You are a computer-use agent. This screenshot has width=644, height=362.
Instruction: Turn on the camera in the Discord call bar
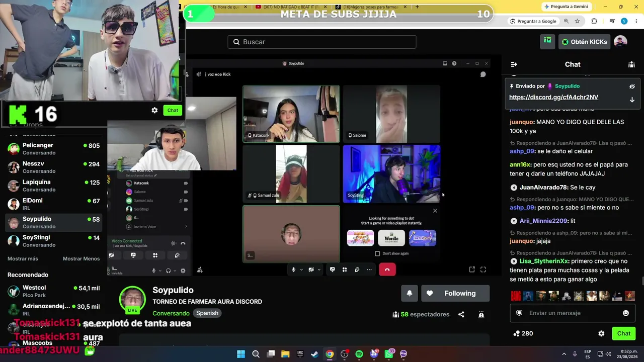pos(311,269)
